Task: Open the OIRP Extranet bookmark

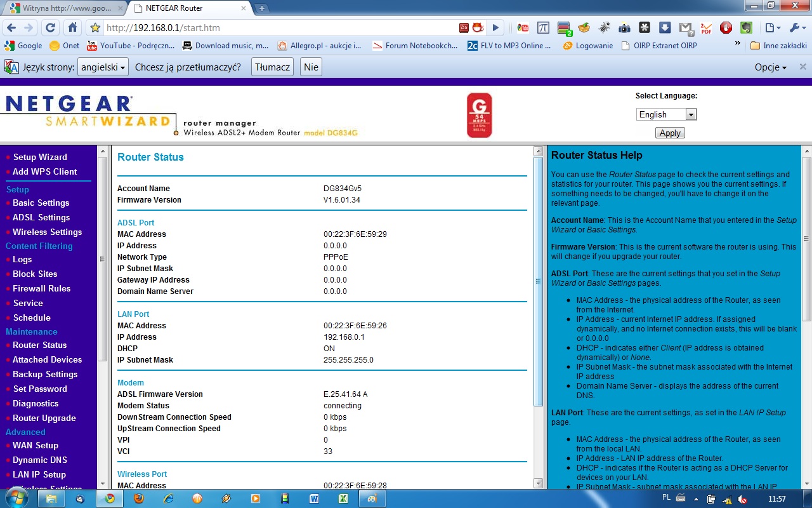Action: coord(660,46)
